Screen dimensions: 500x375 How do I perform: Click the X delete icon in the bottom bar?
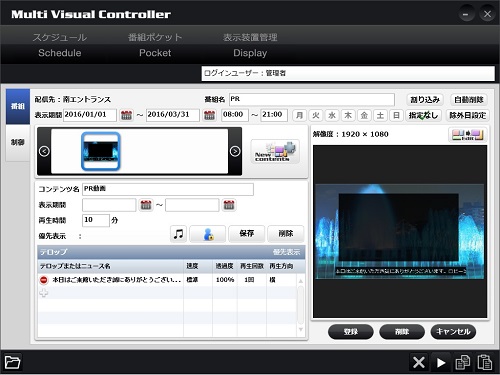tap(419, 362)
